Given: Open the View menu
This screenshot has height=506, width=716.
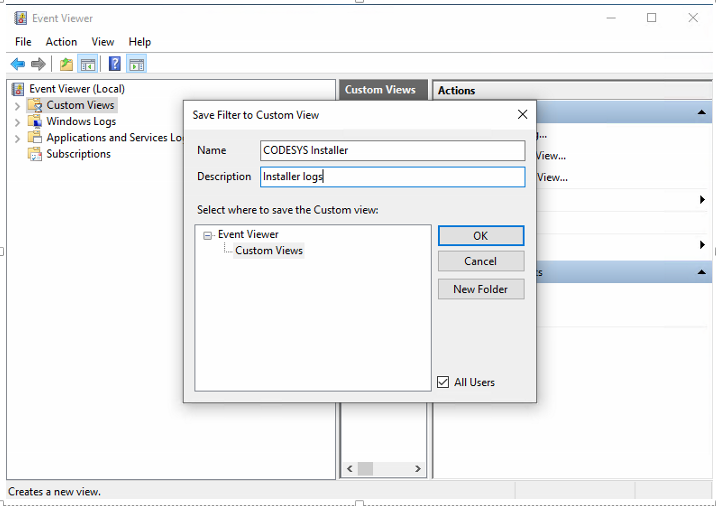Looking at the screenshot, I should pyautogui.click(x=103, y=42).
